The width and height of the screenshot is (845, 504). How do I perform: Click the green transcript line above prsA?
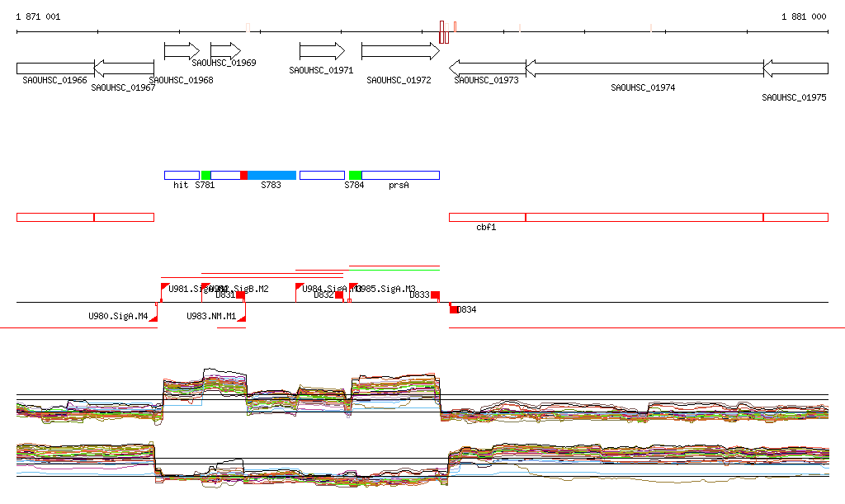click(394, 270)
